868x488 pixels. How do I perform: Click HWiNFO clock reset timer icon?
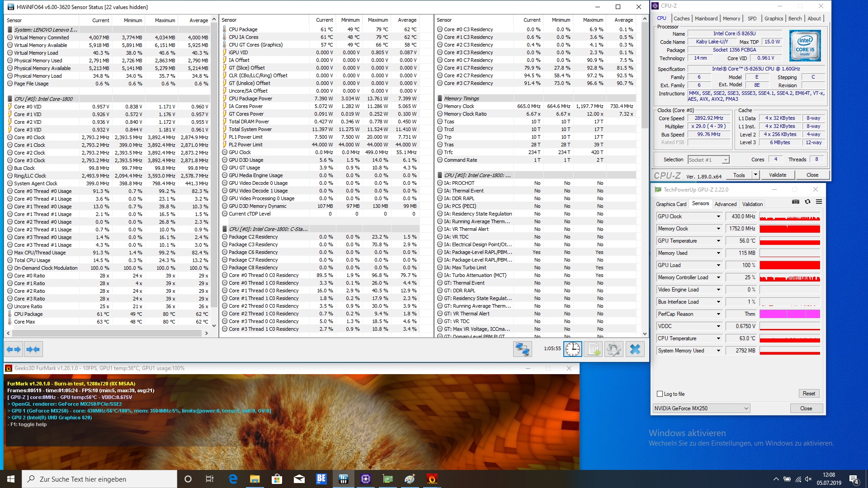click(572, 349)
